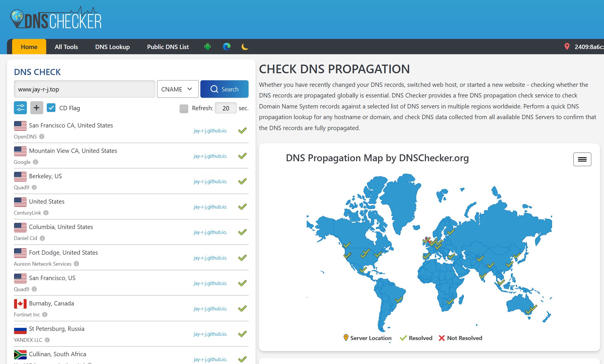The image size is (604, 364).
Task: Enable the Refresh checkbox
Action: point(184,108)
